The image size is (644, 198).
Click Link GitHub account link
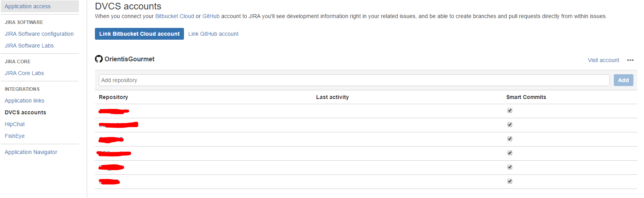[213, 34]
